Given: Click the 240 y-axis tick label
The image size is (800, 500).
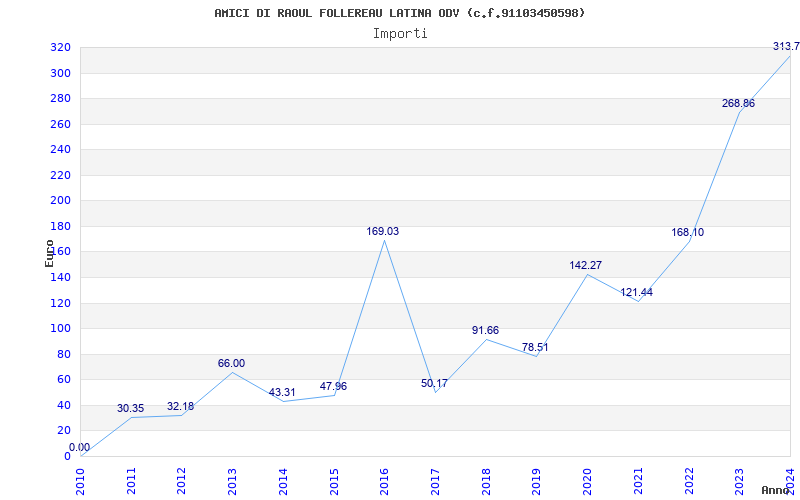Looking at the screenshot, I should point(60,150).
